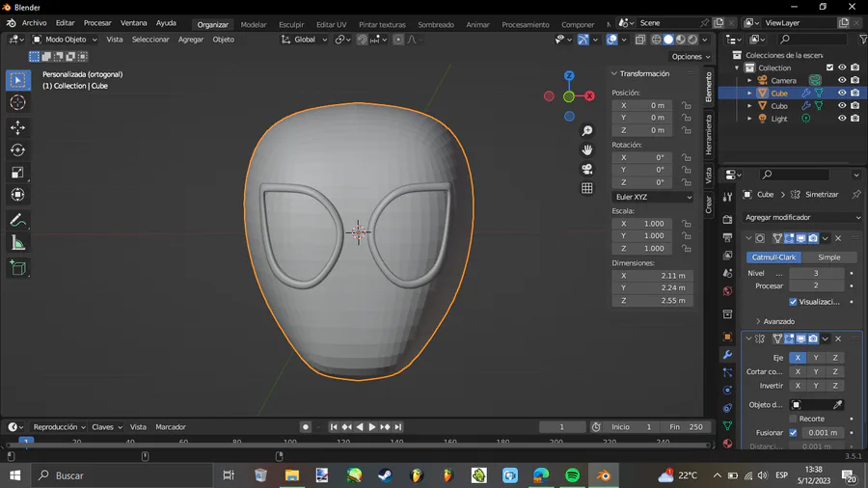Click the zoom magnifier viewport icon

(586, 131)
